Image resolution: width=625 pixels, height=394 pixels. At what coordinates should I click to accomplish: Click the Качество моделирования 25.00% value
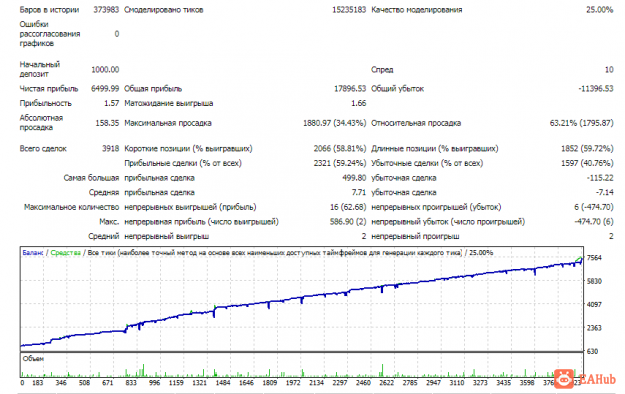click(x=599, y=10)
